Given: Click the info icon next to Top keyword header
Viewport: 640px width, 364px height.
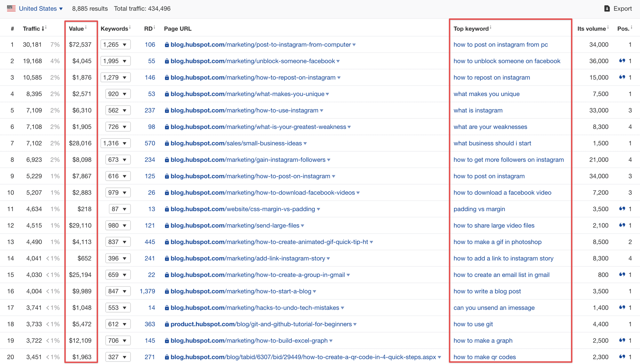Looking at the screenshot, I should (491, 28).
